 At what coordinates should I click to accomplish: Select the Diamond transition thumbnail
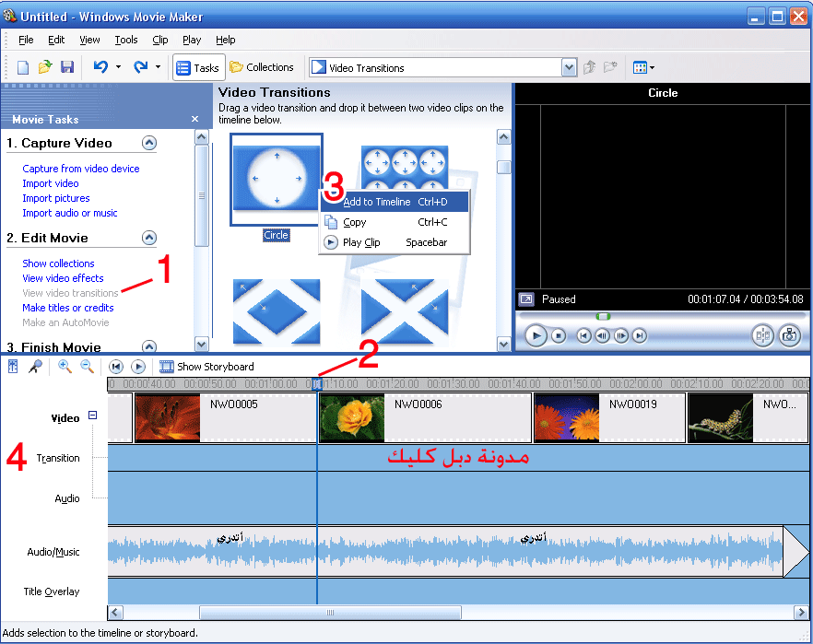277,311
